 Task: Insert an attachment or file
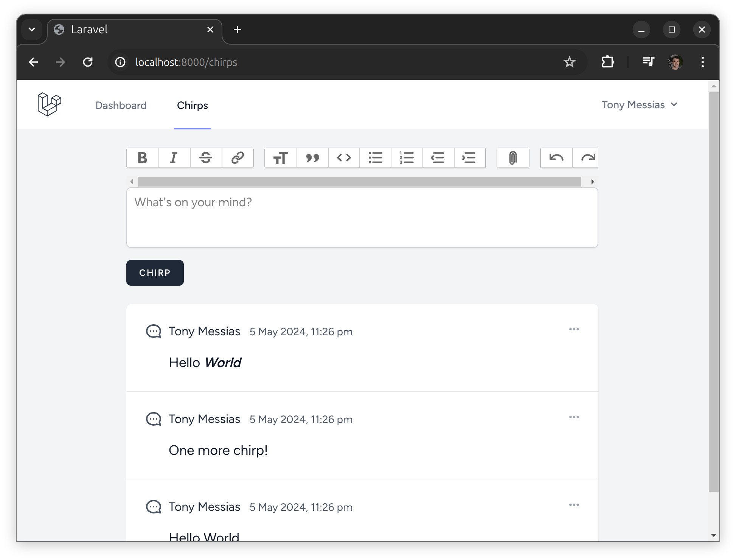pos(512,158)
